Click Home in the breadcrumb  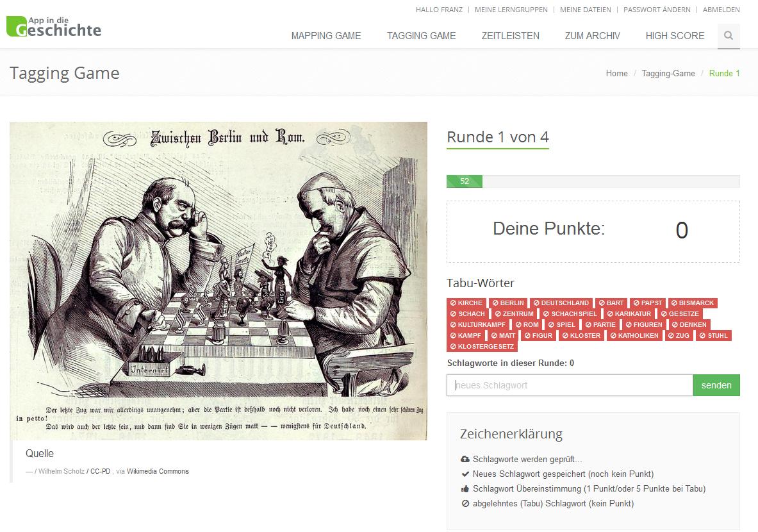(616, 73)
